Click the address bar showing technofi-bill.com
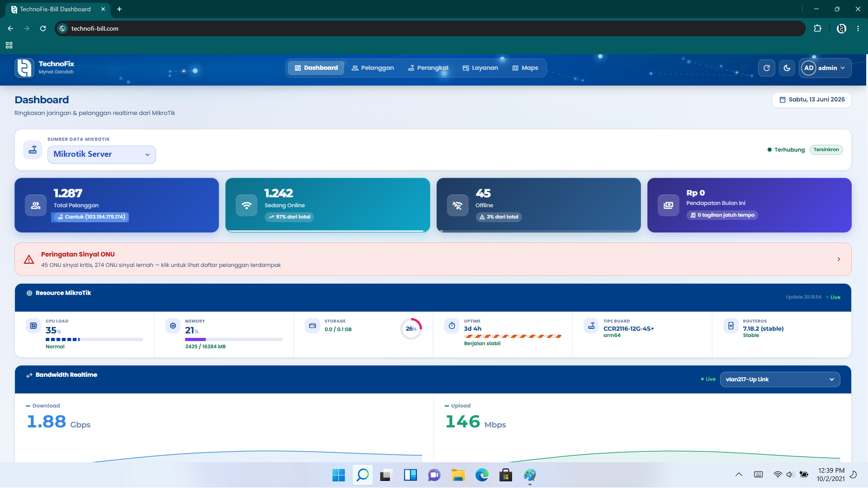Viewport: 868px width, 488px height. pos(429,28)
